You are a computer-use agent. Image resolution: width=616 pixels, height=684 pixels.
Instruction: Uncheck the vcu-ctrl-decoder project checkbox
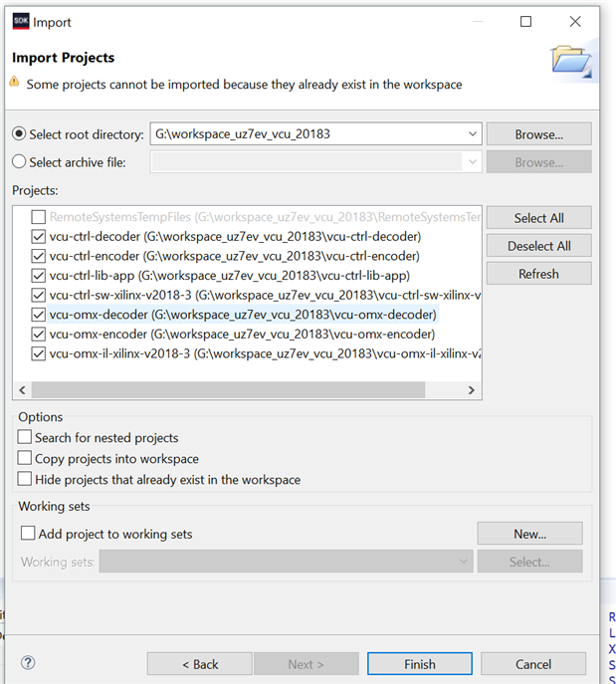[39, 236]
